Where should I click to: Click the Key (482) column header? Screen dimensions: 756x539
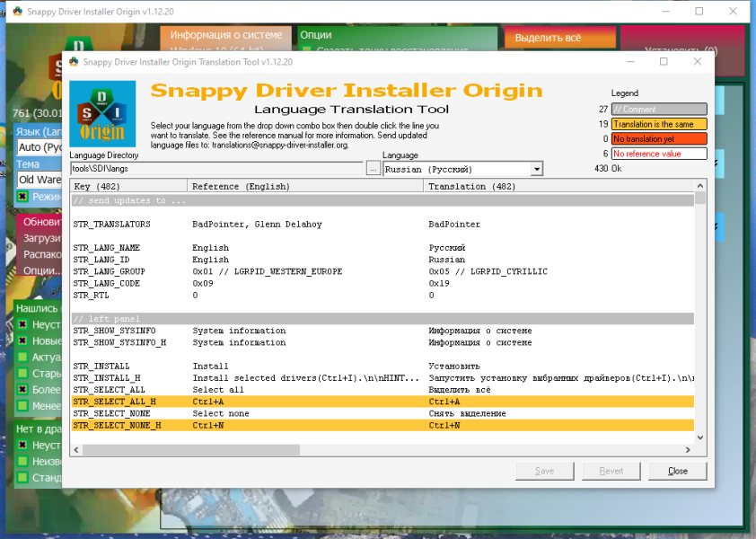128,186
